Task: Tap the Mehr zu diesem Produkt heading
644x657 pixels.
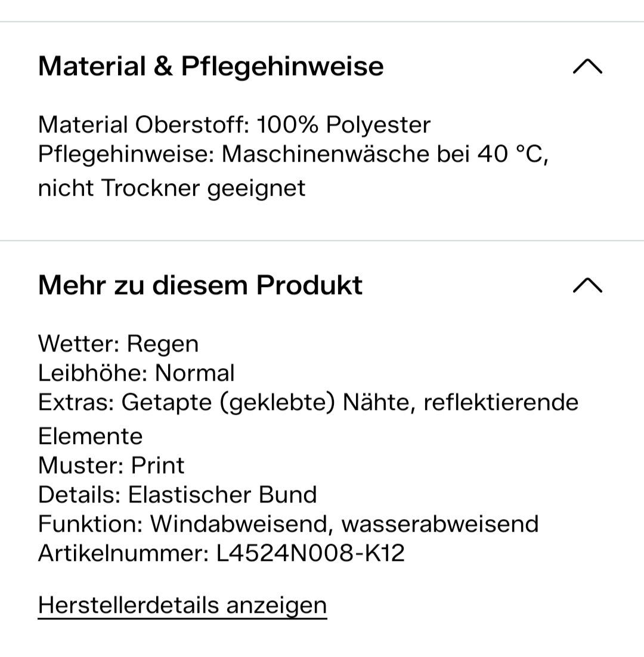Action: (x=200, y=285)
